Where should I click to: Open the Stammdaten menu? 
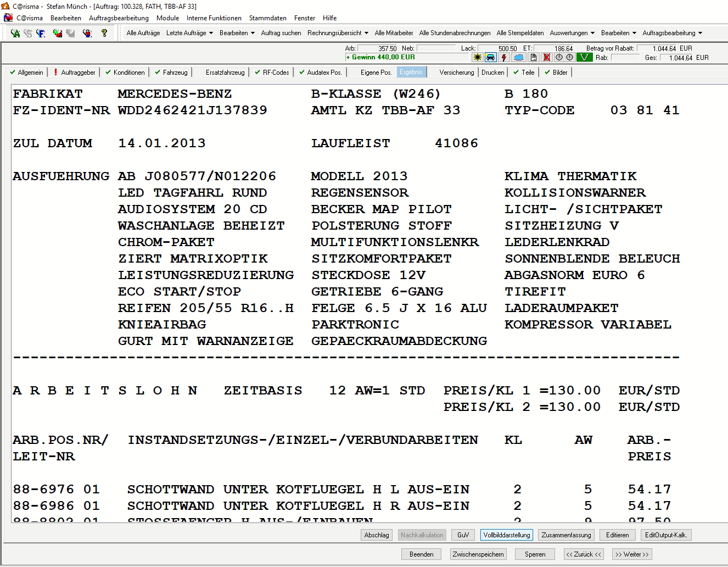(x=268, y=18)
